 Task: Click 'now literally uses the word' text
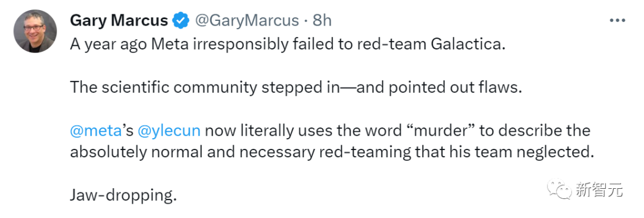304,131
